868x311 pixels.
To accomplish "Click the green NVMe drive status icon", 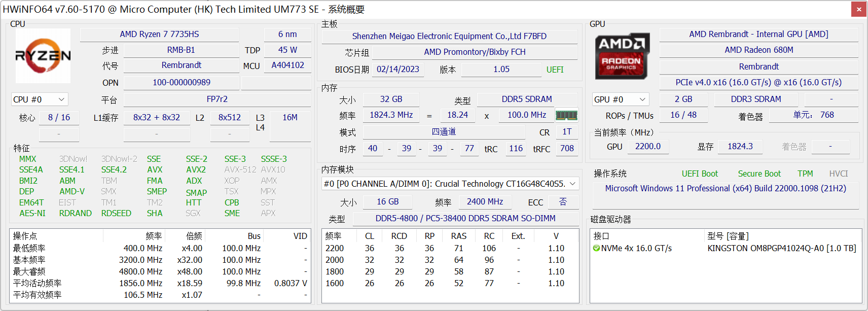I will [x=596, y=248].
